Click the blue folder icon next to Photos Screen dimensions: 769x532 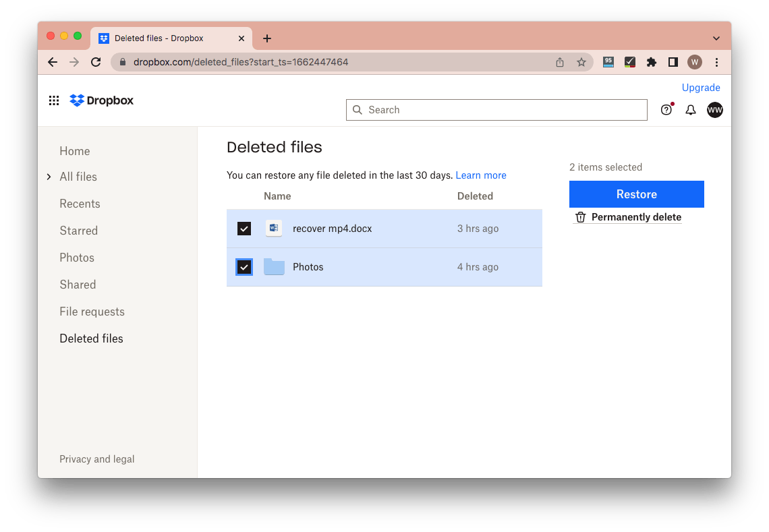[x=274, y=266]
